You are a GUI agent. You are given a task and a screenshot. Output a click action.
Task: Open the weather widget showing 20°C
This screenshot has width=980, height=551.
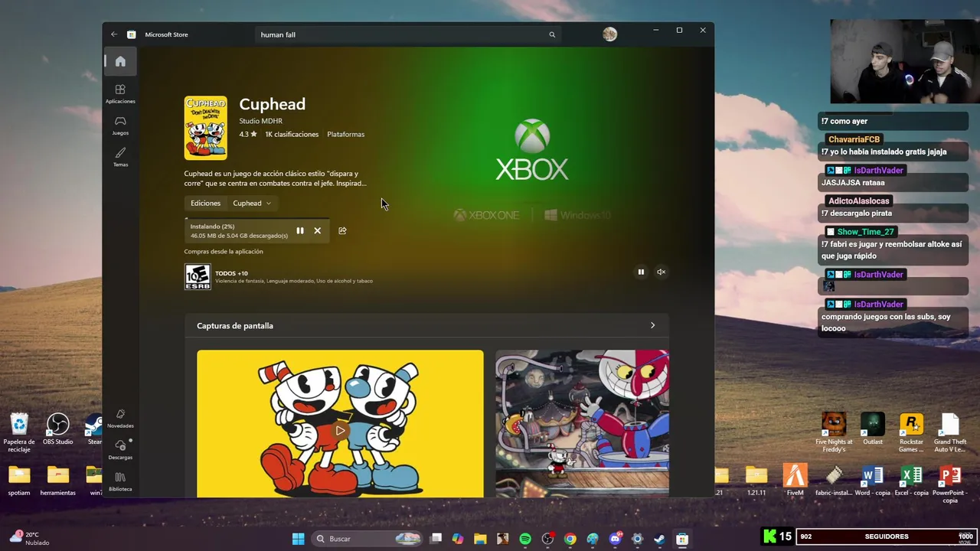(29, 539)
